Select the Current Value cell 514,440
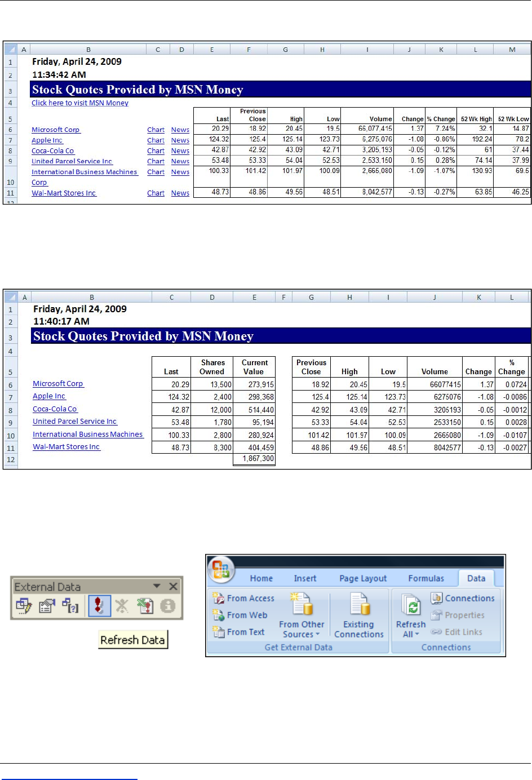Screen dimensions: 532x780 click(254, 410)
